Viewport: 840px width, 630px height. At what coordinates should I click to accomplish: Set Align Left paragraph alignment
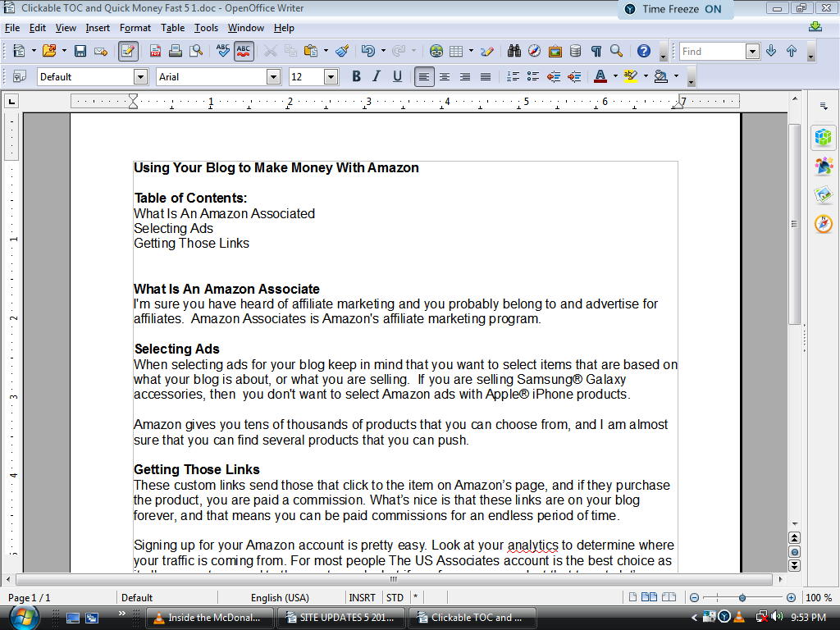pyautogui.click(x=424, y=76)
